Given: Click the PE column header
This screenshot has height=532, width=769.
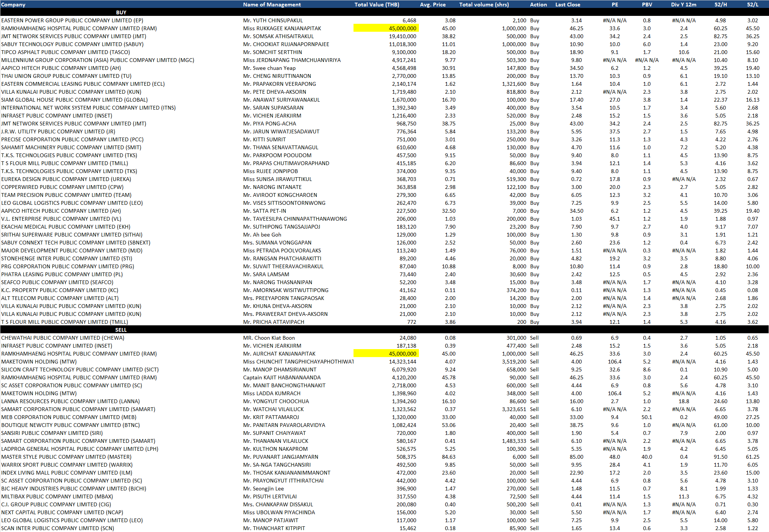Looking at the screenshot, I should (615, 5).
